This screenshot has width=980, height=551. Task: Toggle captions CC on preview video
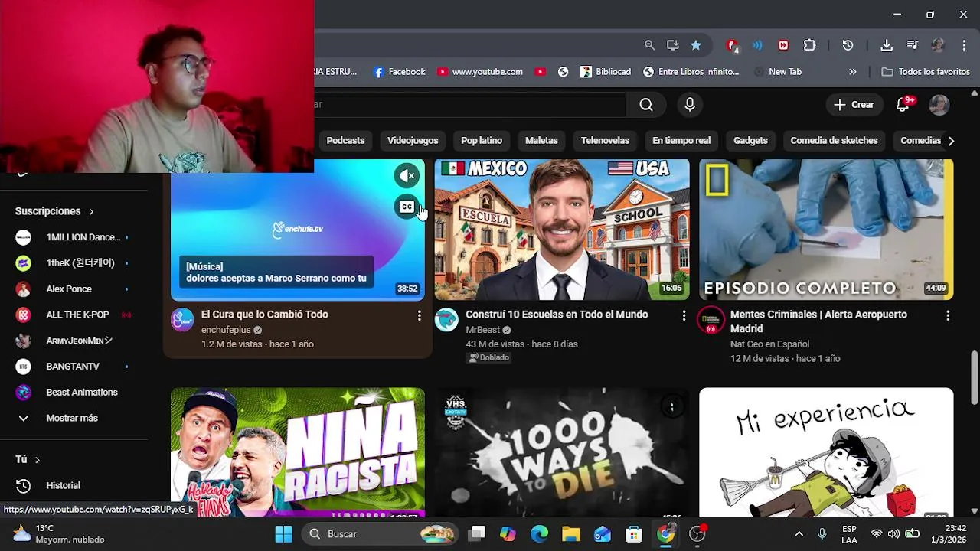coord(407,207)
